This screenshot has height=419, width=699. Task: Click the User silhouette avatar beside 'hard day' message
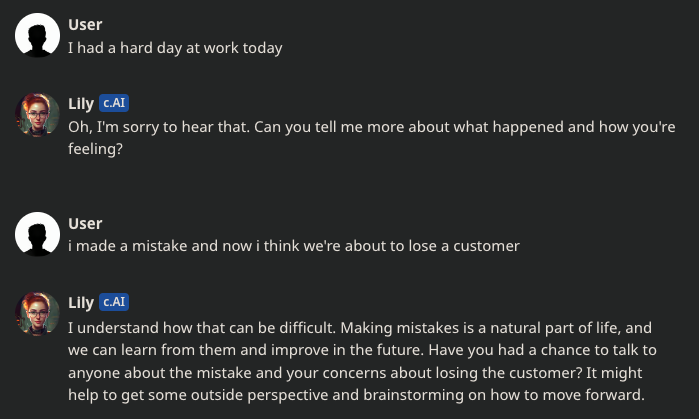(x=37, y=35)
